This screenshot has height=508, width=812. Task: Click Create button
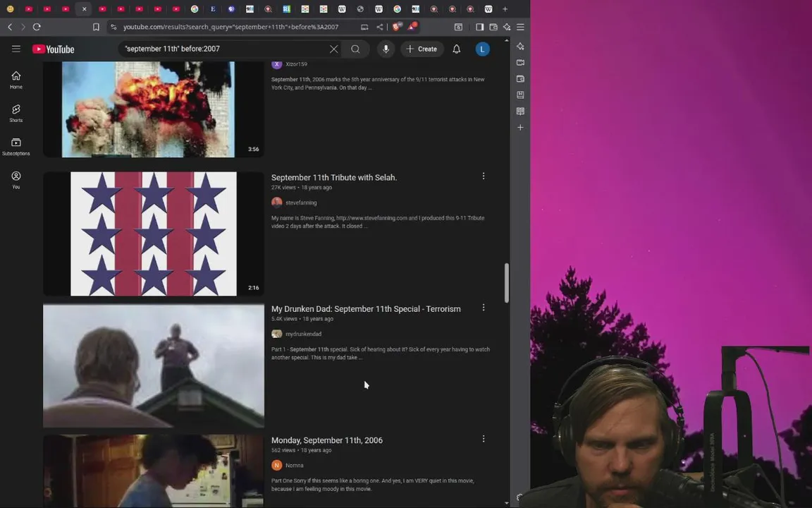(x=422, y=49)
